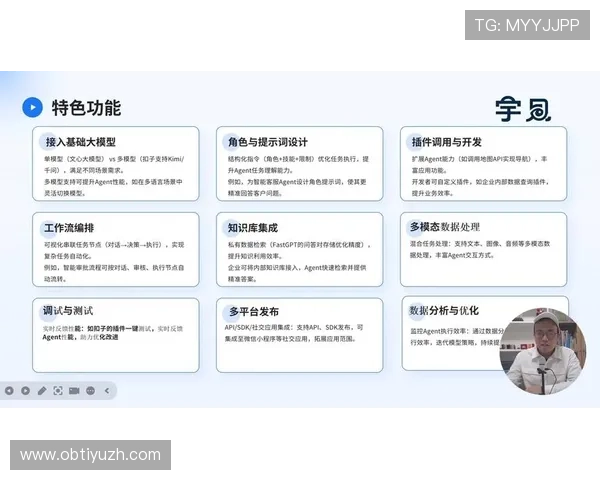Select the 多模态数据处理 card title
600x480 pixels.
(x=445, y=227)
